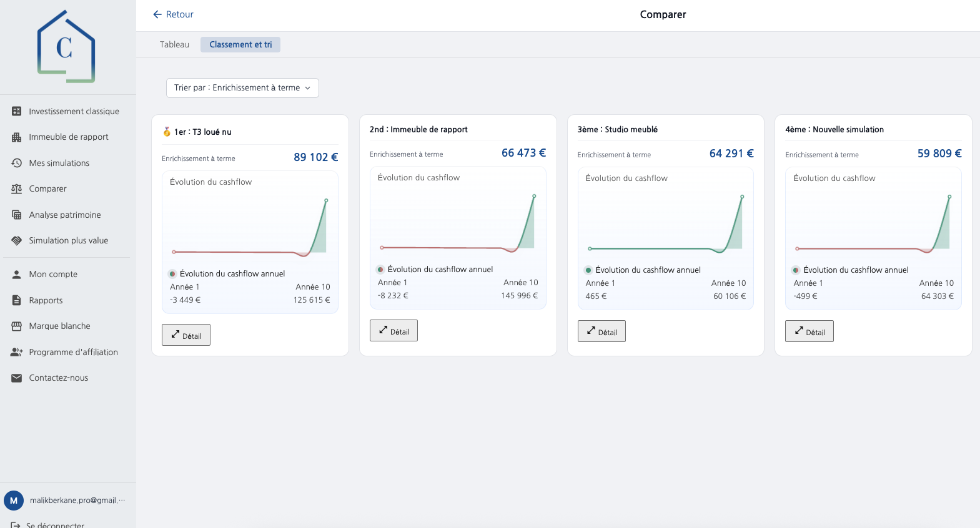Viewport: 980px width, 528px height.
Task: Click the Analyse patrimoine icon
Action: [17, 215]
